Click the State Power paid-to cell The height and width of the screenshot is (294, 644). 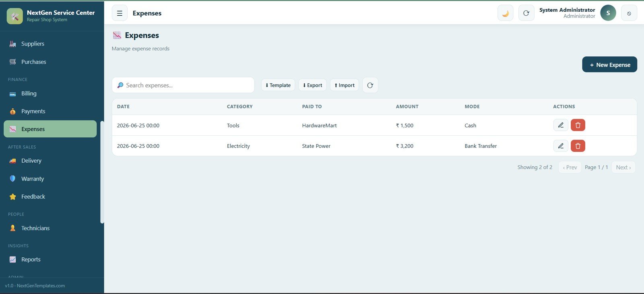point(316,146)
